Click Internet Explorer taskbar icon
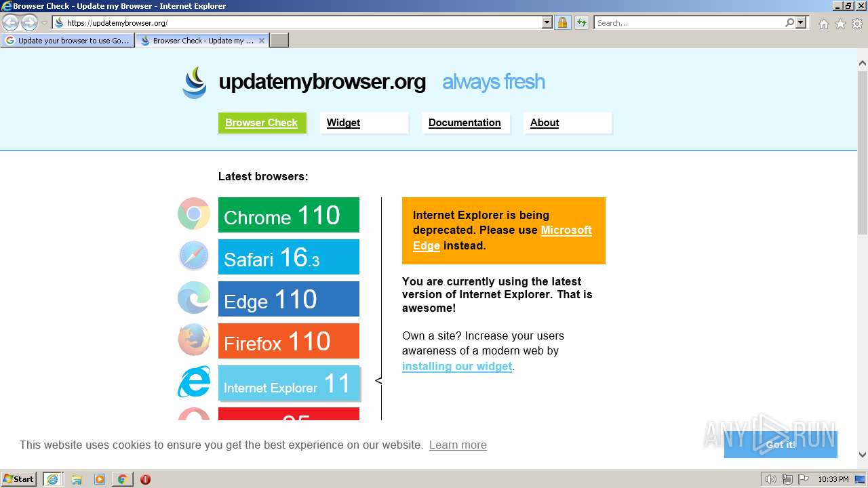868x488 pixels. point(52,479)
